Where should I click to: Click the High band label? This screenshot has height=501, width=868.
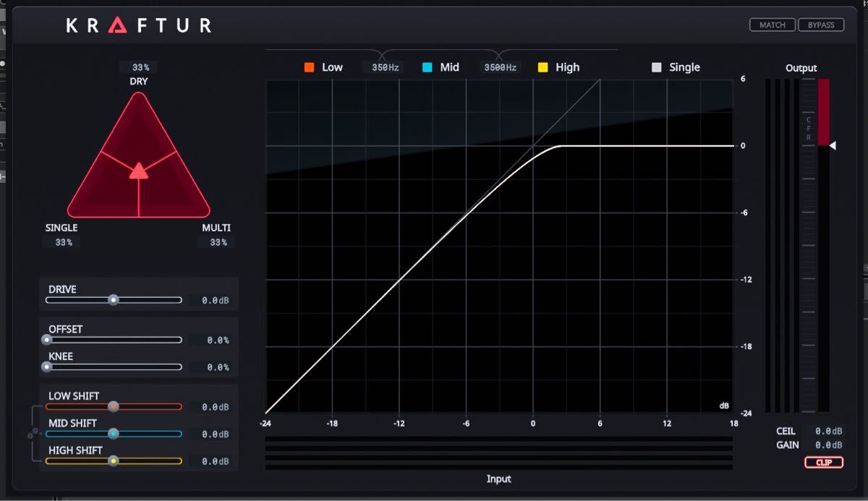(567, 67)
